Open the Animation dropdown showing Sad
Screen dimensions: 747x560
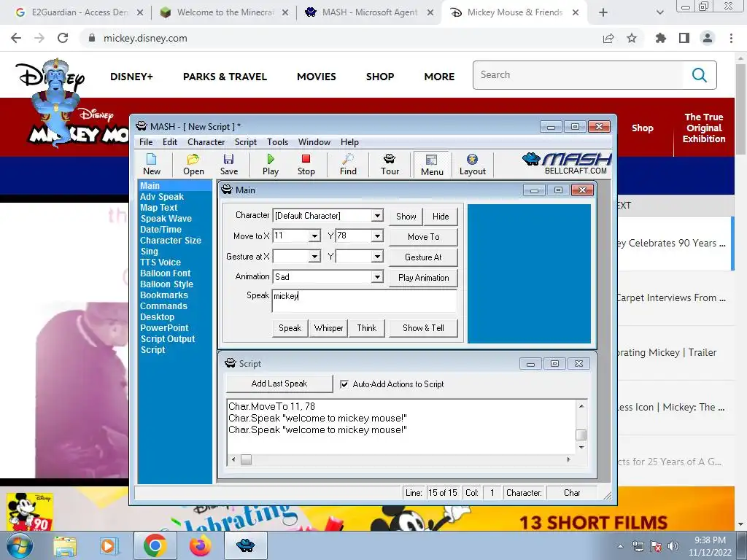(x=377, y=276)
